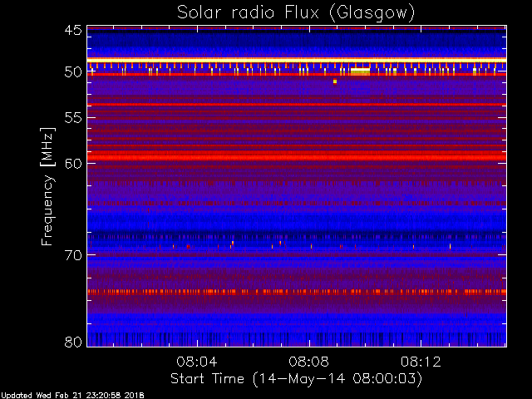Click the bright red band near 59 MHz
Screen dimensions: 532x399
[x=297, y=157]
